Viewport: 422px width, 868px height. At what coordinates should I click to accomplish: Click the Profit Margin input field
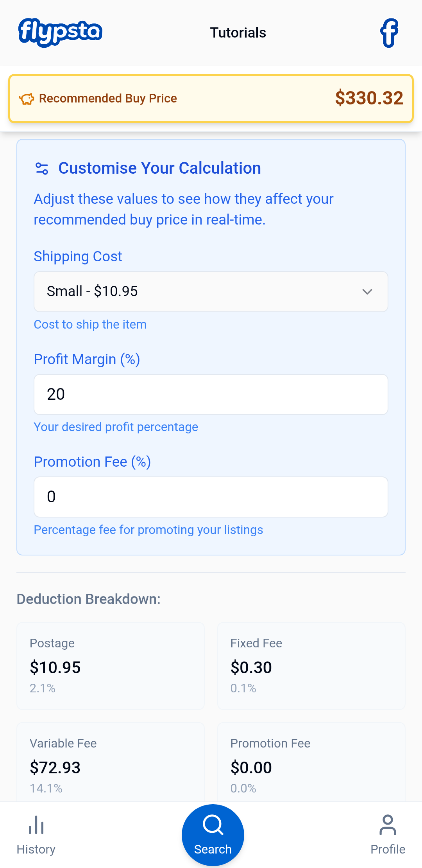[211, 394]
